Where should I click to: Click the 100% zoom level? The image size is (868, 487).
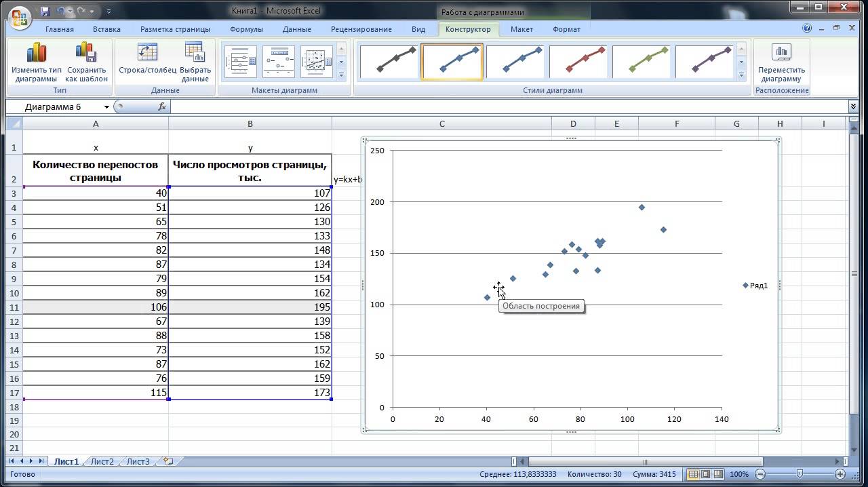pos(739,474)
